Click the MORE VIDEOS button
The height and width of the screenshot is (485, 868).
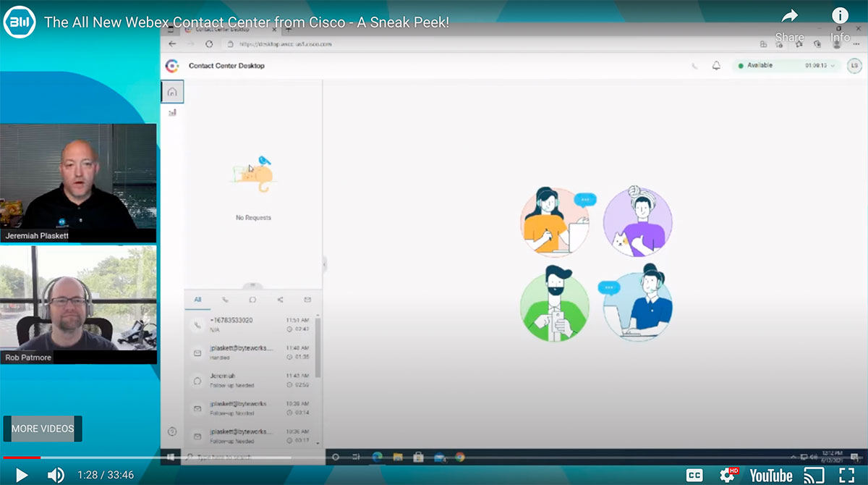(43, 429)
